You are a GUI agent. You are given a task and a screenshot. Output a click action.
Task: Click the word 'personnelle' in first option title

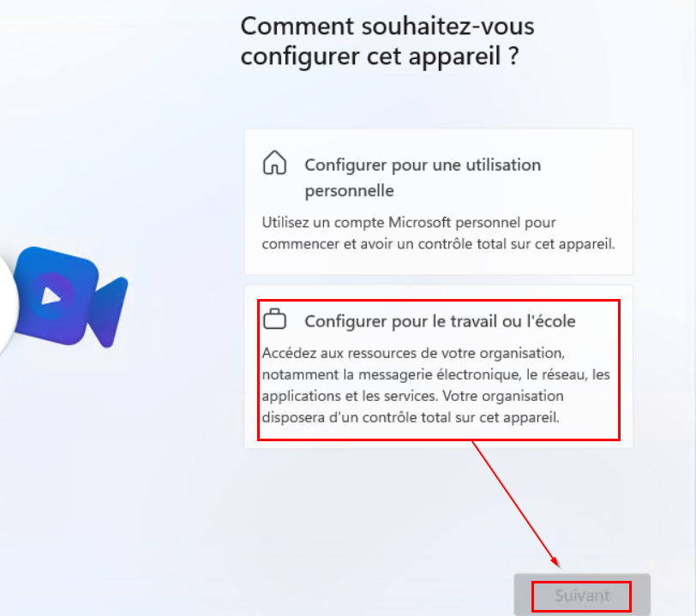(x=350, y=191)
